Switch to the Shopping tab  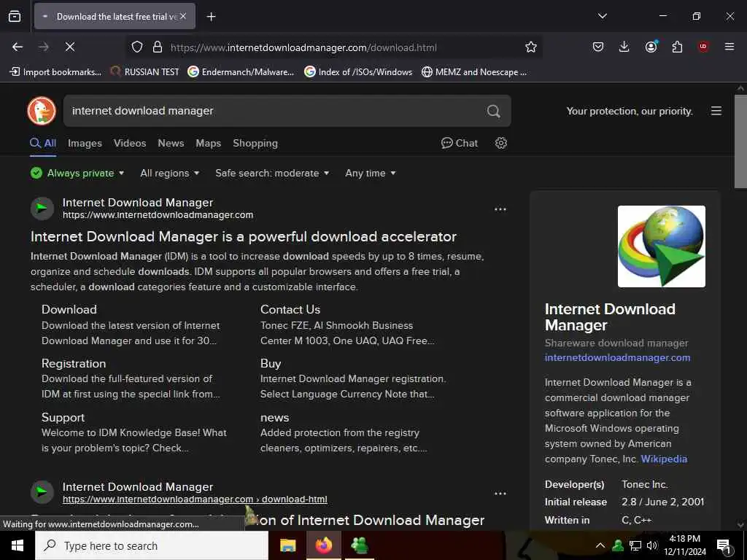(x=255, y=144)
